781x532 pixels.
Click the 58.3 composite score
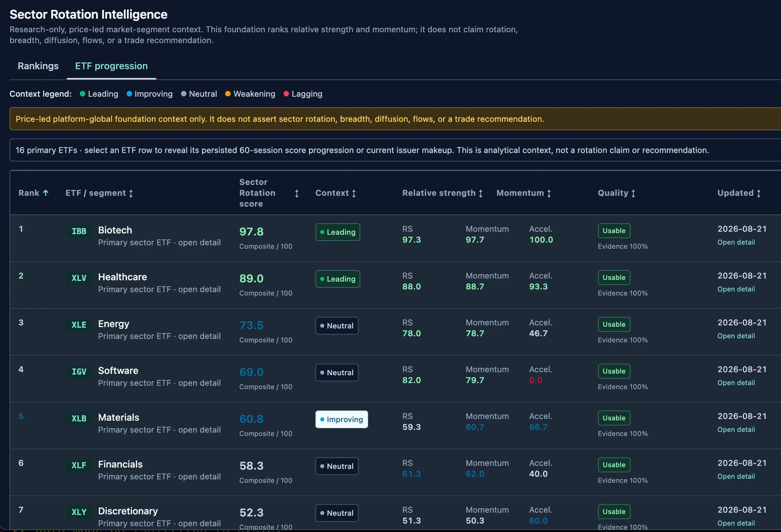(252, 466)
